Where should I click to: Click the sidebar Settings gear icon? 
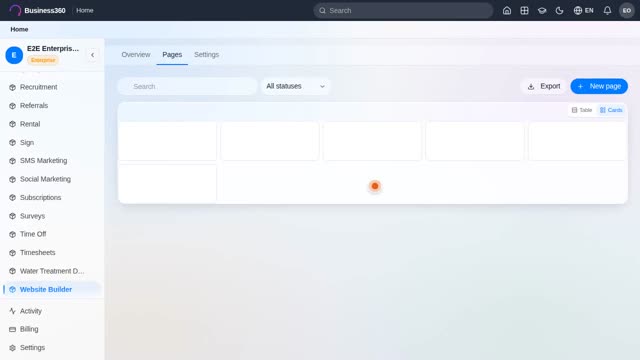click(12, 348)
